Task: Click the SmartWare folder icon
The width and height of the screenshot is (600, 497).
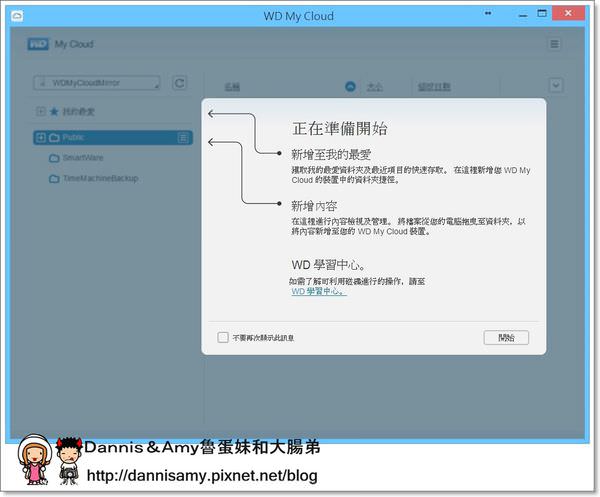Action: coord(54,158)
